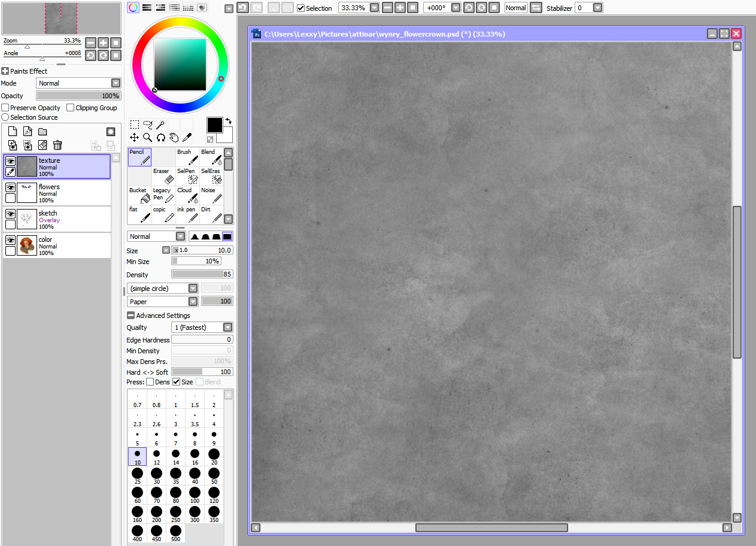Image resolution: width=756 pixels, height=546 pixels.
Task: Select the Lasso selection tool
Action: click(x=147, y=125)
